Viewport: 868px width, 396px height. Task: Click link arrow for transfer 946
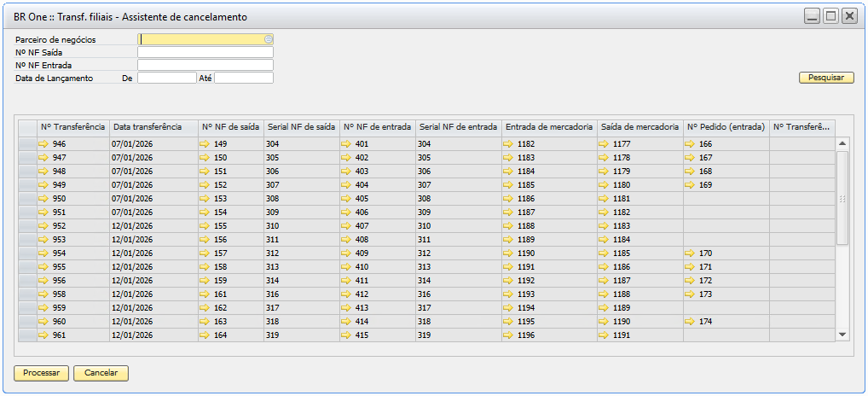43,144
